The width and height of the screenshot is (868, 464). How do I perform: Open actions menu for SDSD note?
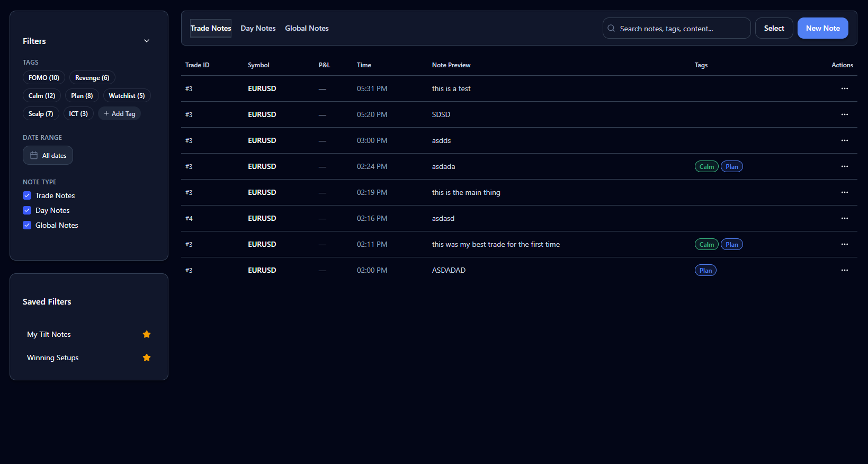(x=844, y=114)
